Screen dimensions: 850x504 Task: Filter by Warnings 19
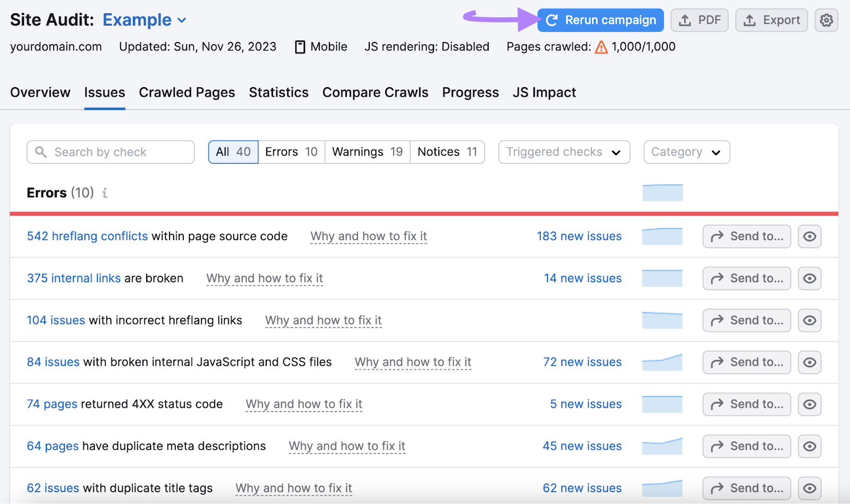click(367, 152)
